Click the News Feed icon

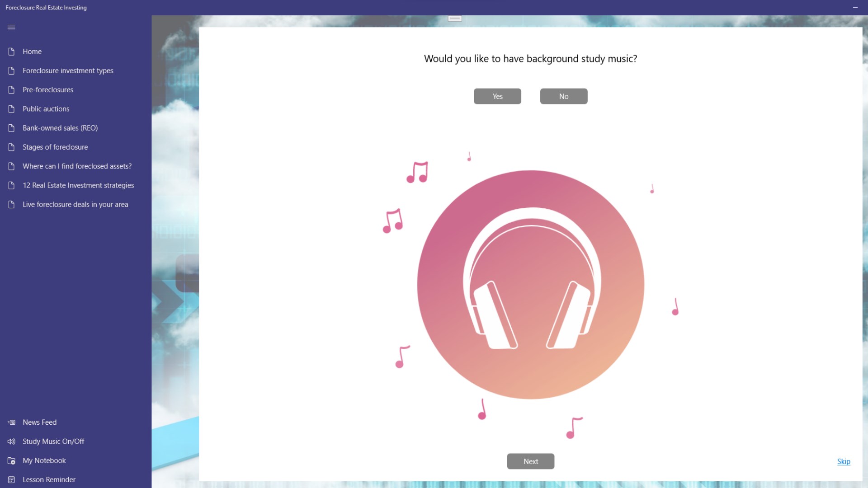tap(11, 422)
